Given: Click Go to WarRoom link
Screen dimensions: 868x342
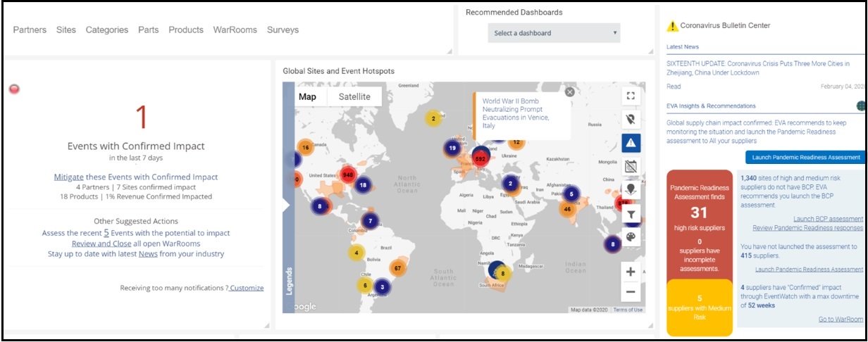Looking at the screenshot, I should click(841, 319).
